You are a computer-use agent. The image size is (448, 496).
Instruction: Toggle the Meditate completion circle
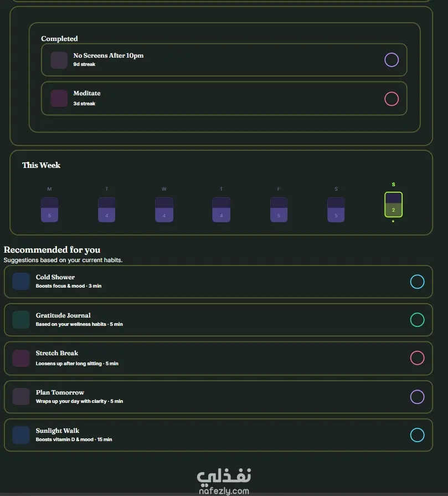tap(392, 99)
